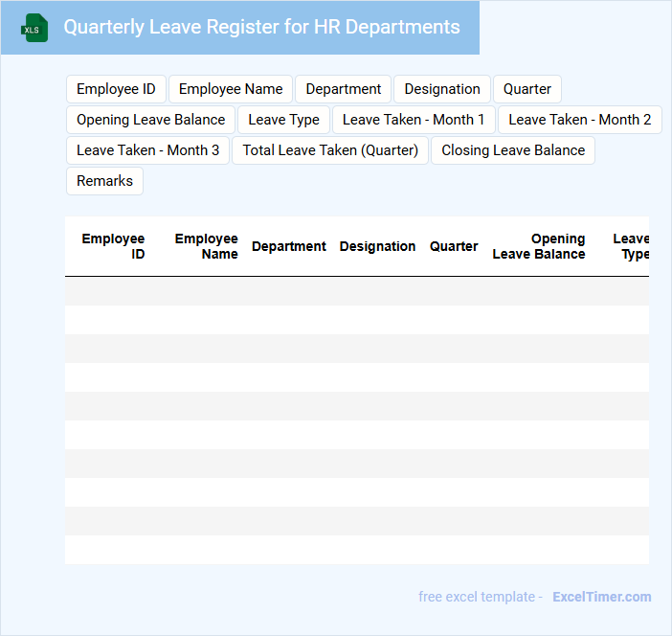Click the Leave Type column header

pyautogui.click(x=631, y=246)
